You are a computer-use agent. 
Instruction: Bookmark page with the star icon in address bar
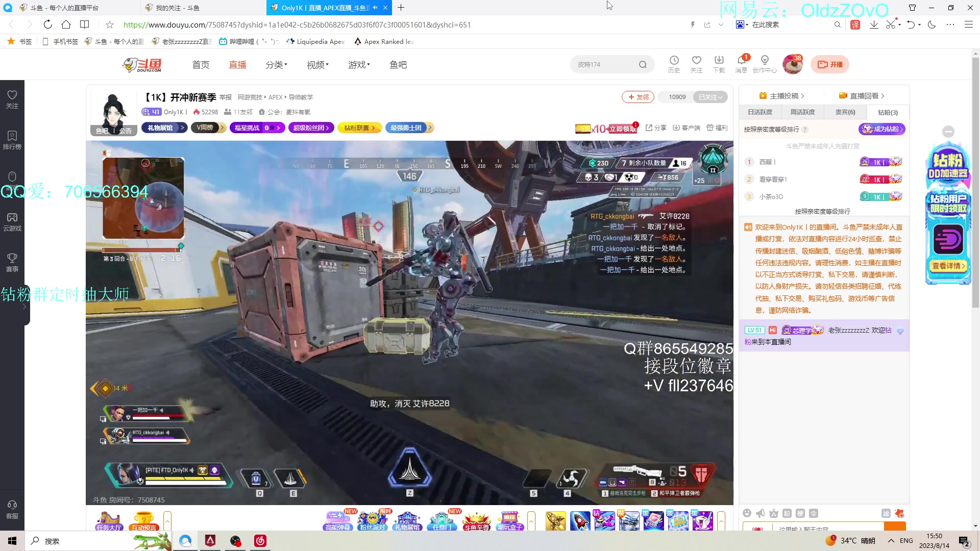(110, 24)
